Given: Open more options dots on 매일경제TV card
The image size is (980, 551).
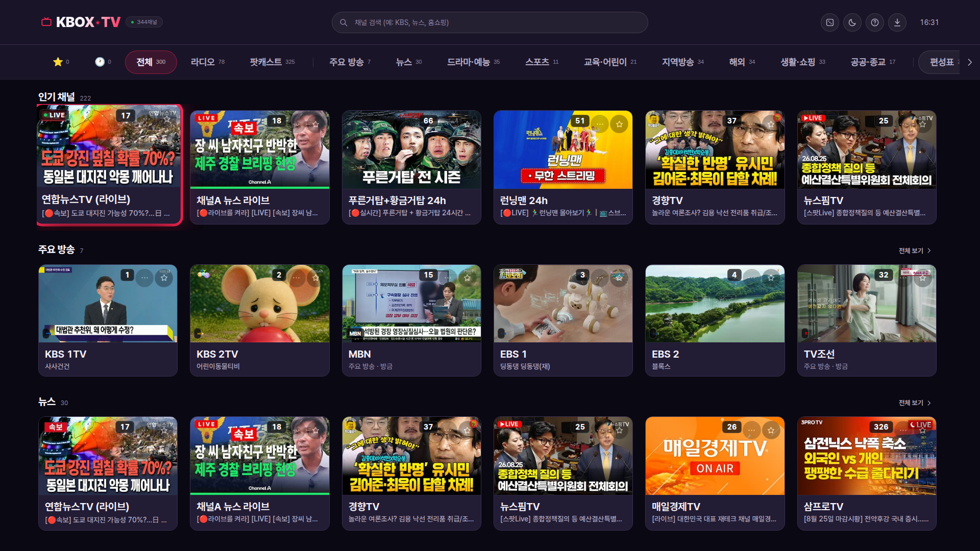Looking at the screenshot, I should coord(751,430).
